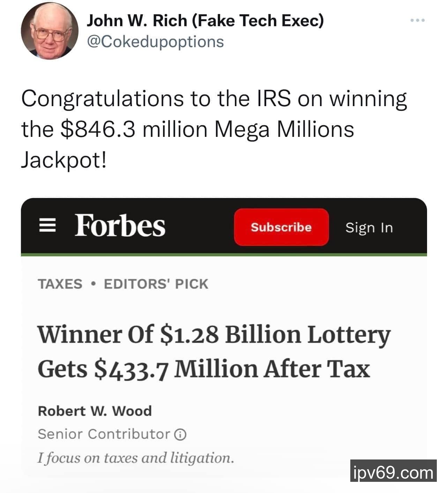The image size is (448, 493).
Task: Open author Robert W. Wood's page
Action: point(95,411)
